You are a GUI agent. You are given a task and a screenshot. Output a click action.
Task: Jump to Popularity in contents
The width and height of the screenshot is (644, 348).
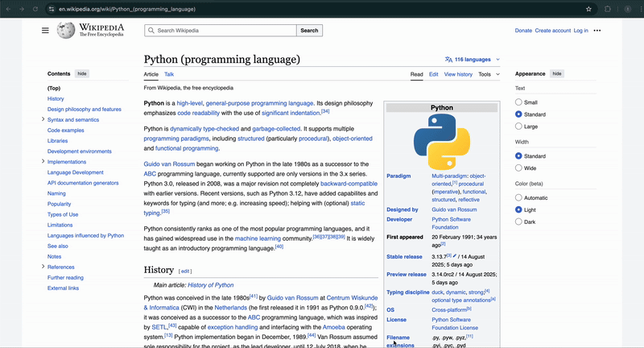pos(59,204)
